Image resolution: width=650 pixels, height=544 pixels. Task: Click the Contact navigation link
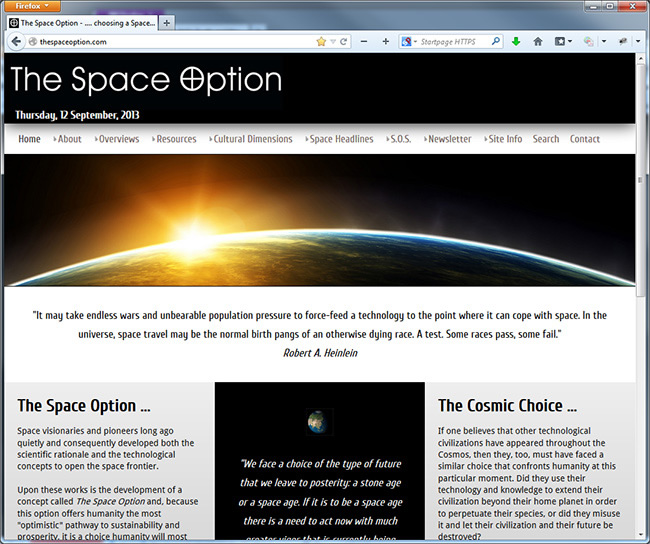[x=585, y=139]
